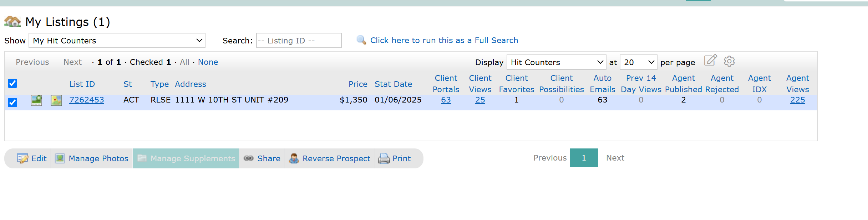Expand the Show My Hit Counters dropdown
Image resolution: width=868 pixels, height=220 pixels.
click(x=117, y=41)
